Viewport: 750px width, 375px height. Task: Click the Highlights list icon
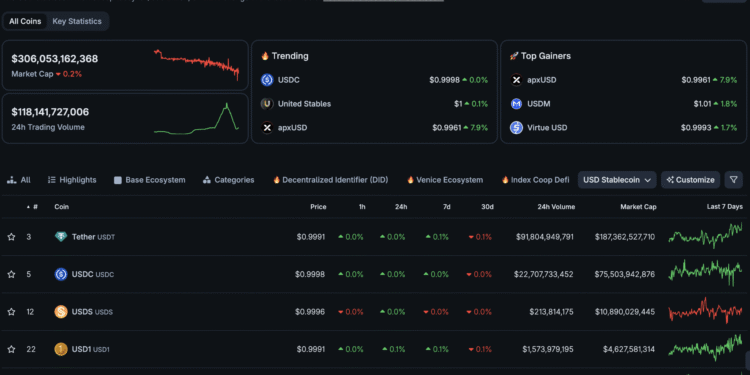(52, 180)
